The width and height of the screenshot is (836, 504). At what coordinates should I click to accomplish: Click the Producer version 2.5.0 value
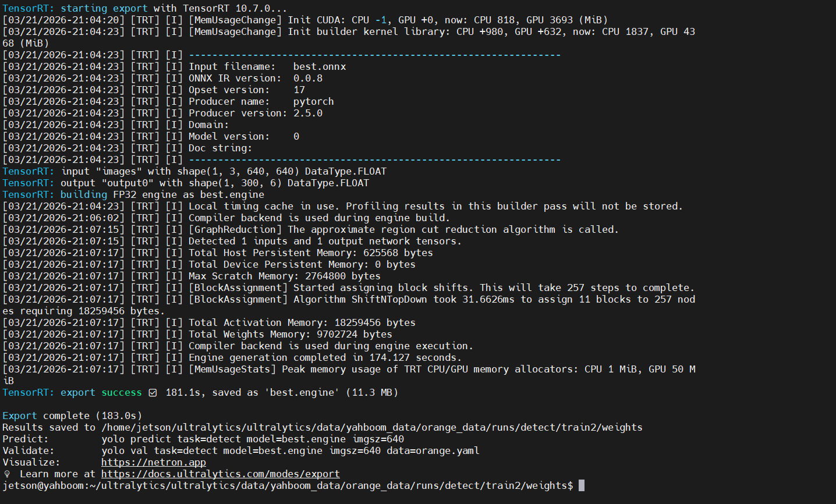308,113
